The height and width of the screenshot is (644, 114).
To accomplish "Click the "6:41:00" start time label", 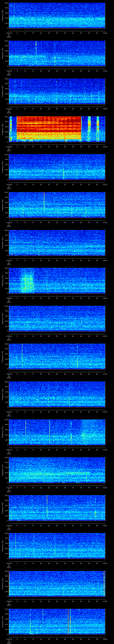I will 9,412.
